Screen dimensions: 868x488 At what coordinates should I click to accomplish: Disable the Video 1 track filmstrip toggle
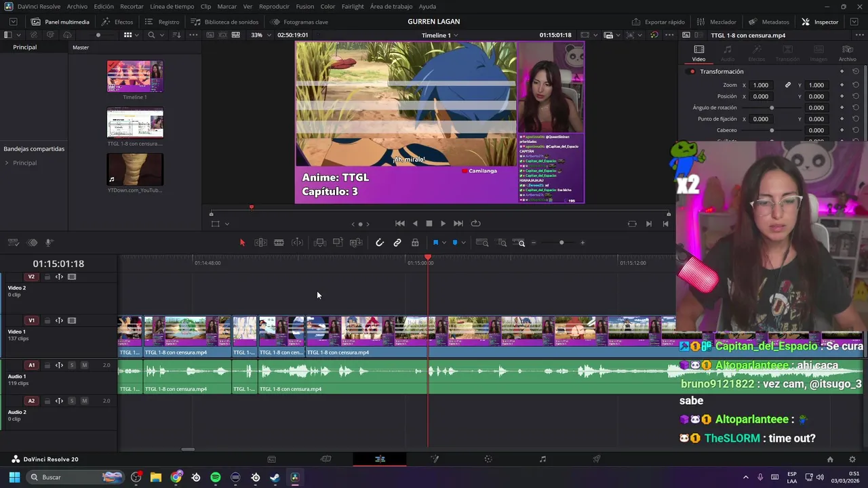point(72,321)
